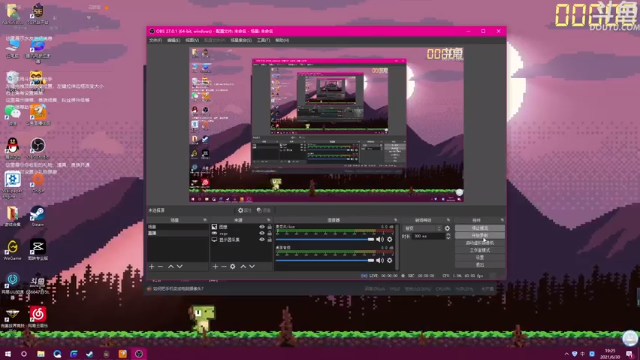The image size is (640, 360).
Task: Open OBS Studio from the taskbar
Action: click(x=139, y=354)
